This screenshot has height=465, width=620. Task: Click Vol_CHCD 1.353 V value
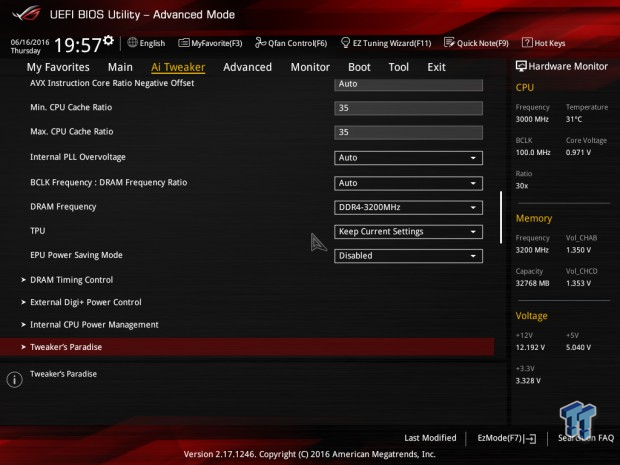[x=578, y=283]
